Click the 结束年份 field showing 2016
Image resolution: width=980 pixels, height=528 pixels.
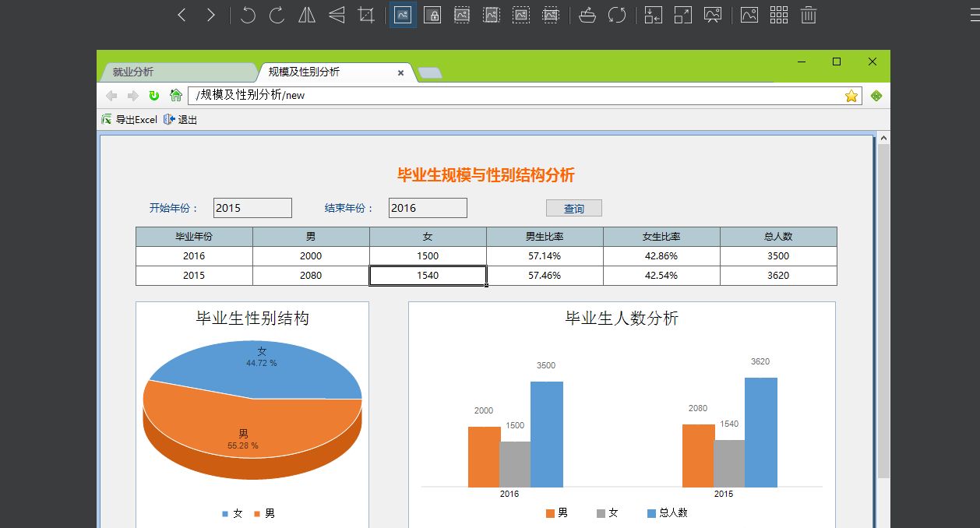click(428, 208)
